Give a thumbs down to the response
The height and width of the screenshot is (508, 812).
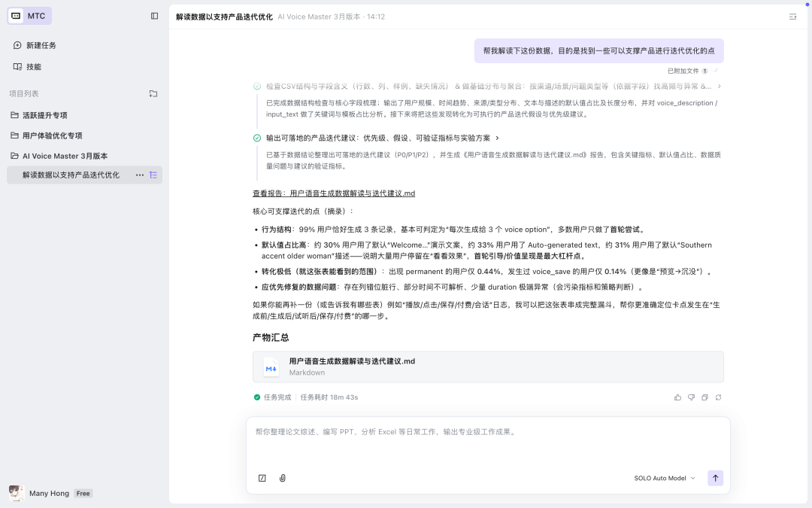(691, 397)
